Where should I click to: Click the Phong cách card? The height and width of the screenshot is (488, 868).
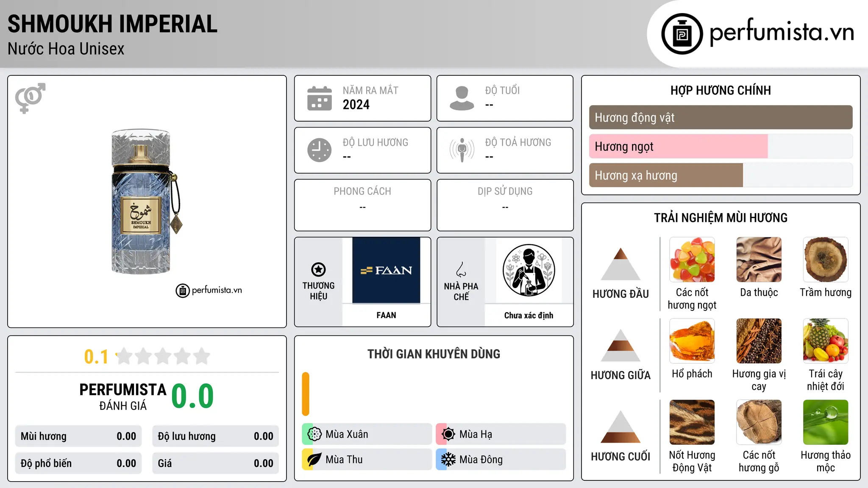[362, 205]
